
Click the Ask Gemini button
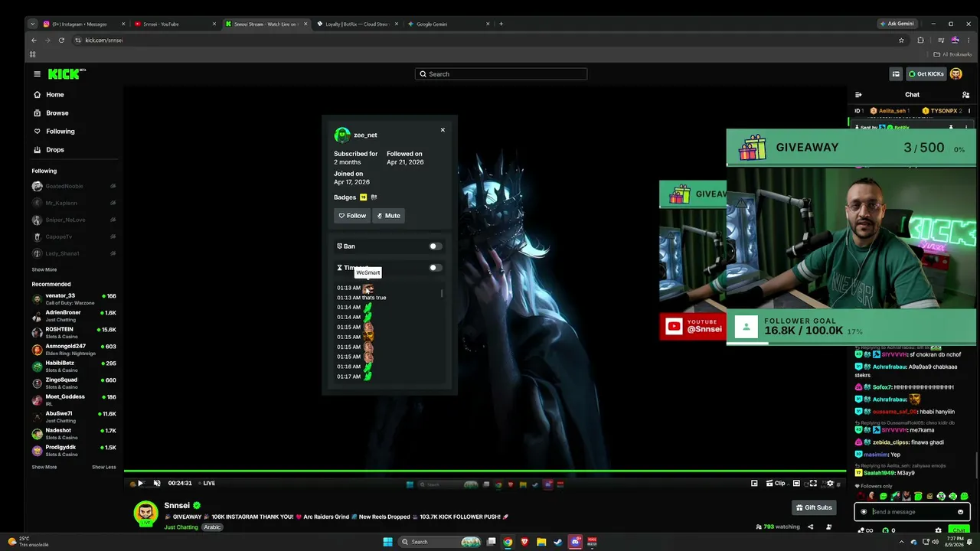pyautogui.click(x=897, y=24)
